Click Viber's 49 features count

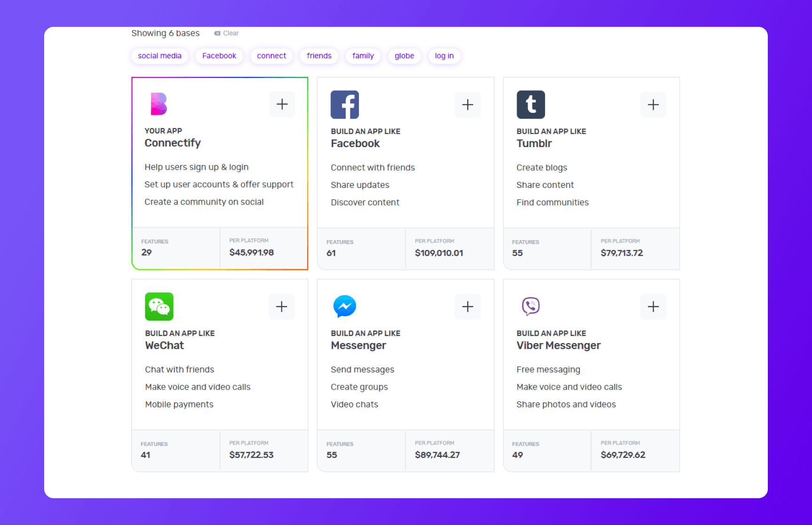pos(517,455)
